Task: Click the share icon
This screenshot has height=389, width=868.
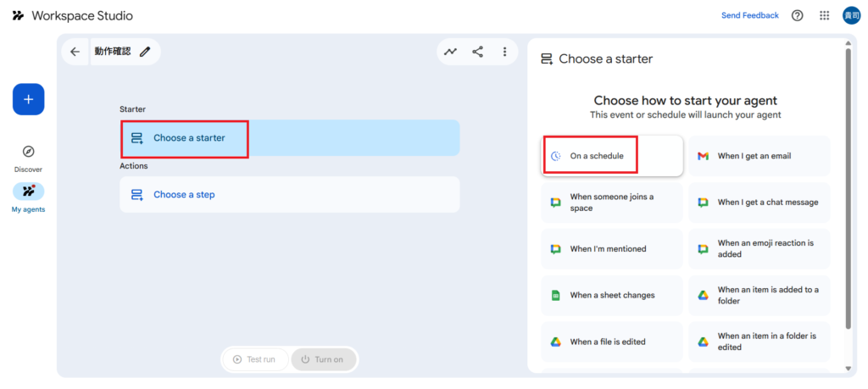Action: 477,52
